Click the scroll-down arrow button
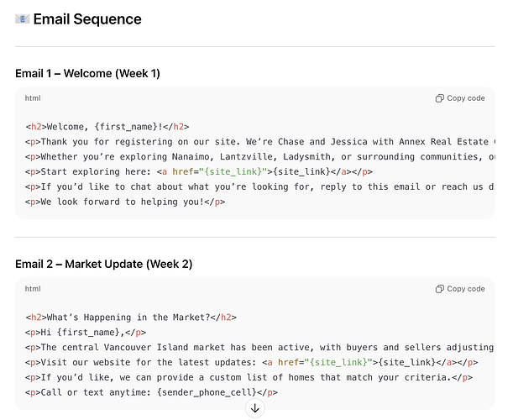513x420 pixels. pyautogui.click(x=256, y=408)
